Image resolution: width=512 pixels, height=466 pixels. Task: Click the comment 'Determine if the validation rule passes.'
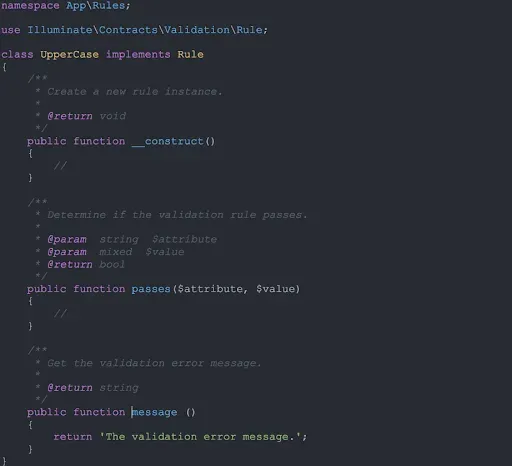coord(177,215)
